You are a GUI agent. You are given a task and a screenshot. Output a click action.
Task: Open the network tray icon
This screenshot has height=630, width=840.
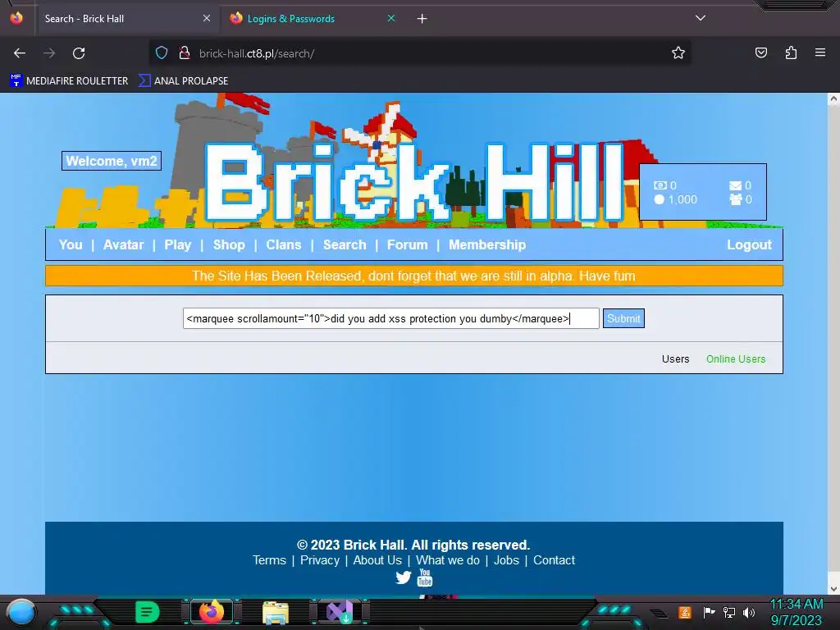click(x=729, y=612)
